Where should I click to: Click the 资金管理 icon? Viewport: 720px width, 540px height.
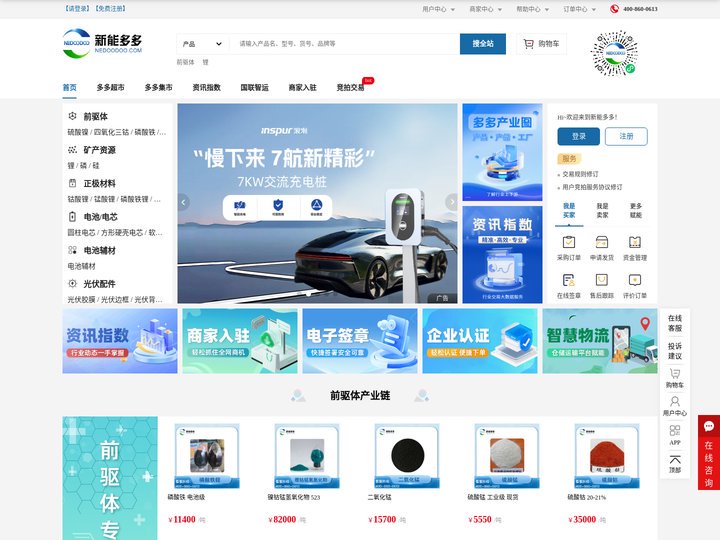pos(635,242)
